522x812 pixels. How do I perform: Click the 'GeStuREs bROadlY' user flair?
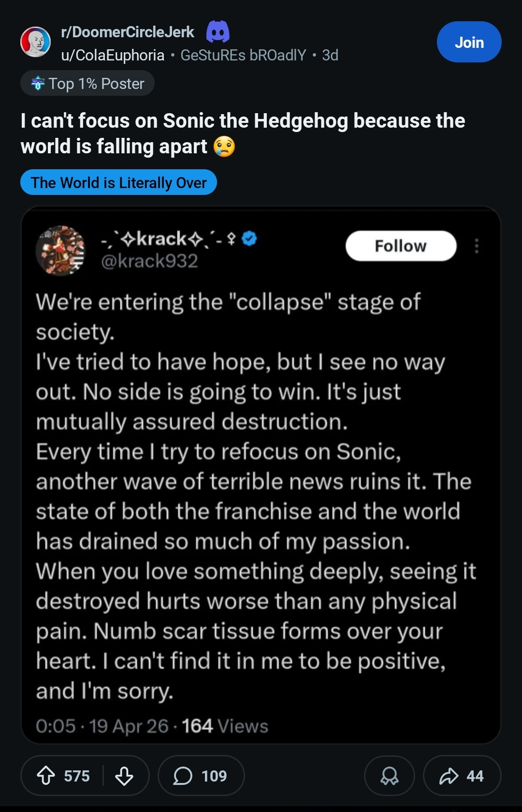point(243,55)
